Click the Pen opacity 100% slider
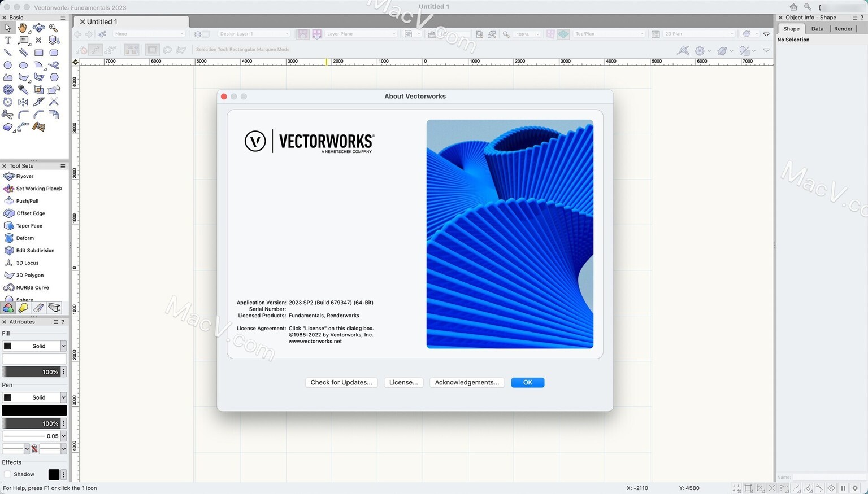 32,423
